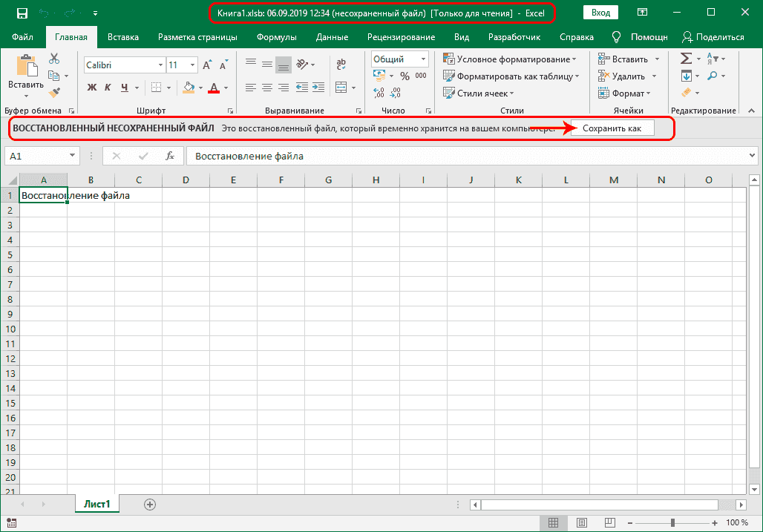The image size is (763, 532).
Task: Use the Fill Down arrow icon
Action: click(687, 75)
